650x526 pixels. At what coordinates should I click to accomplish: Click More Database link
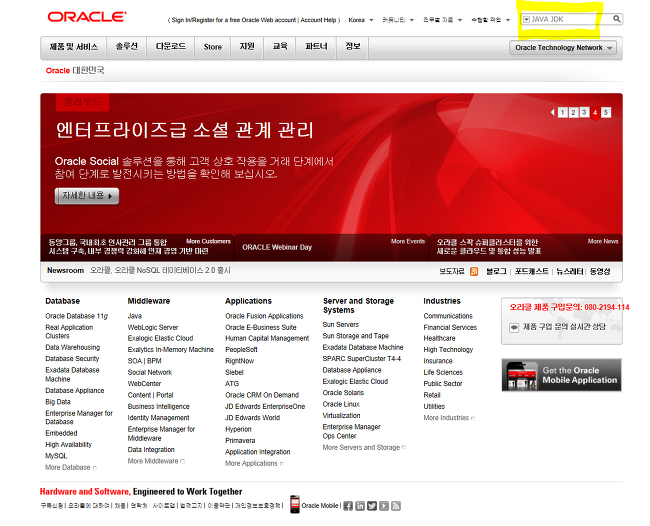click(70, 468)
